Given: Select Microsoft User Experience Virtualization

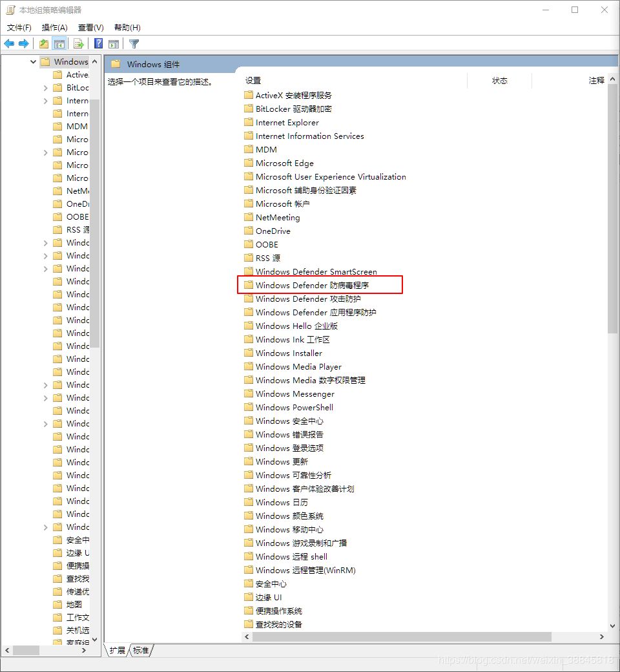Looking at the screenshot, I should coord(325,176).
